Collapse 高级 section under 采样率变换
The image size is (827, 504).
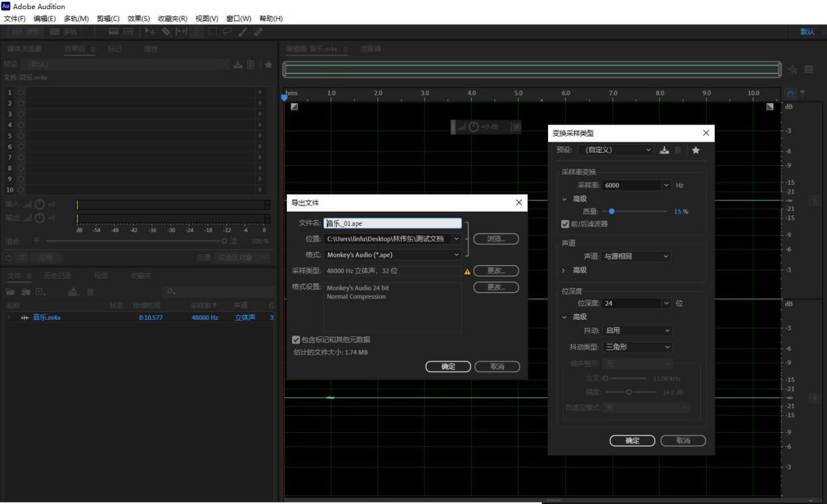coord(565,198)
